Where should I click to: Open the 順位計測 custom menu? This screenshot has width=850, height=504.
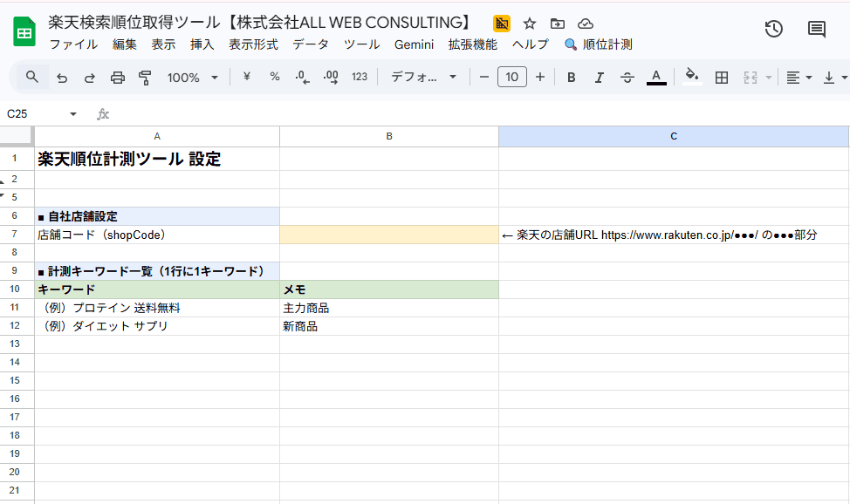(599, 44)
